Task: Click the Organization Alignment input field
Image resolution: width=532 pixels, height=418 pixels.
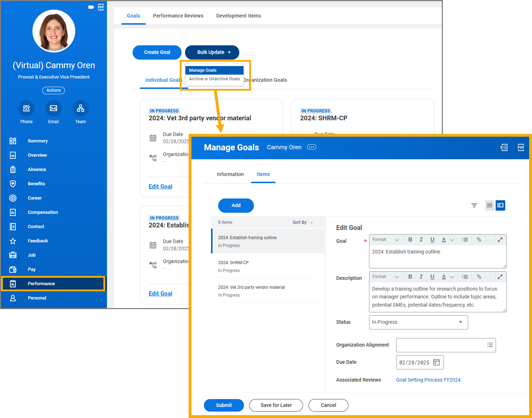Action: [x=440, y=345]
